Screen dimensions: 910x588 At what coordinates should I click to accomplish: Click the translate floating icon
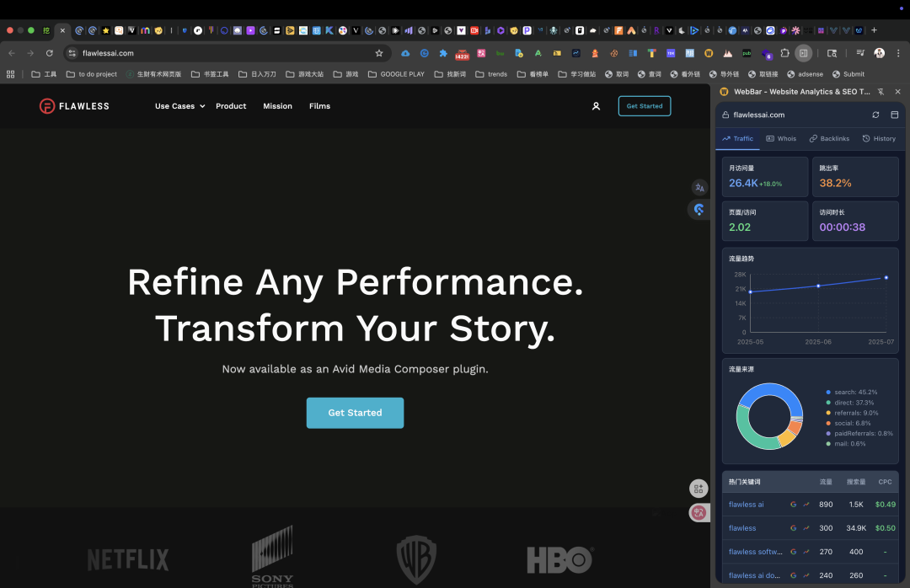(699, 188)
